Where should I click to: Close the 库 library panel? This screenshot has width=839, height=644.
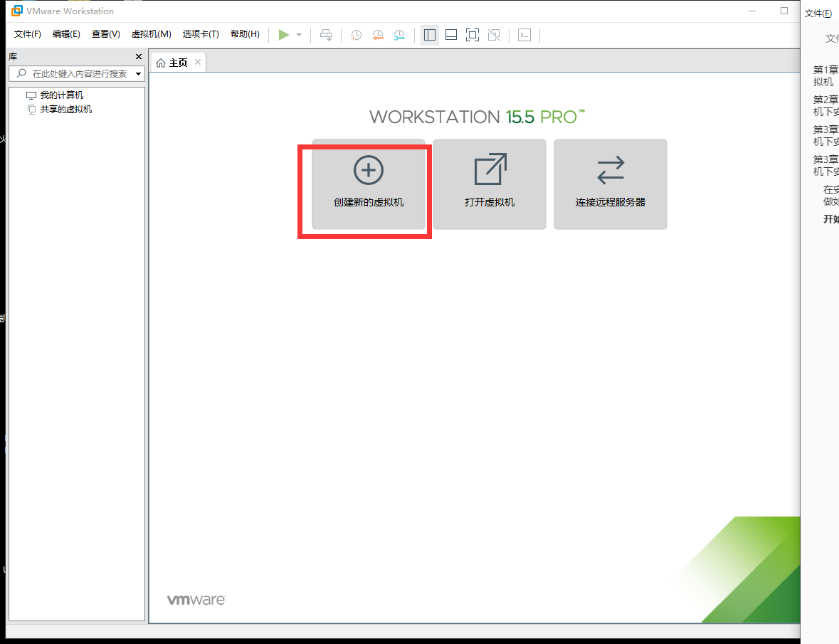tap(139, 56)
